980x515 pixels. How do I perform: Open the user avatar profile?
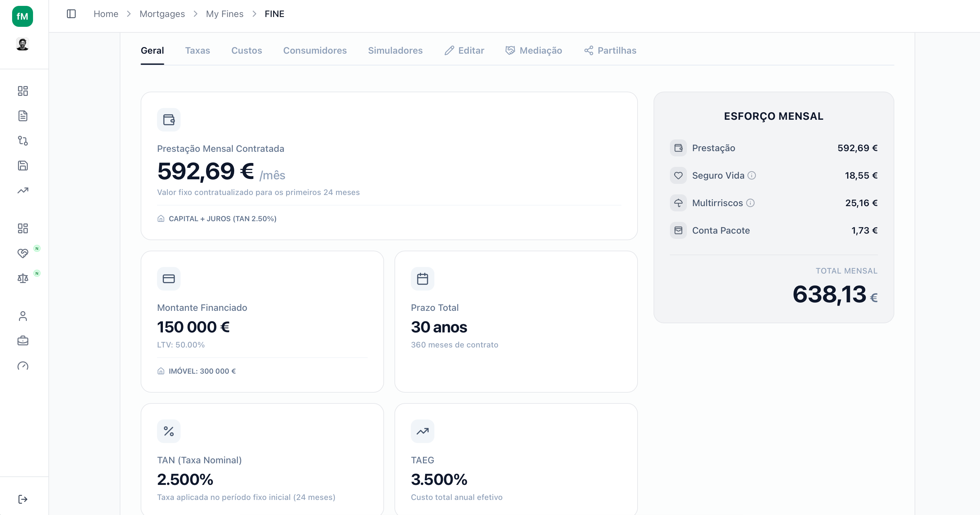tap(23, 44)
